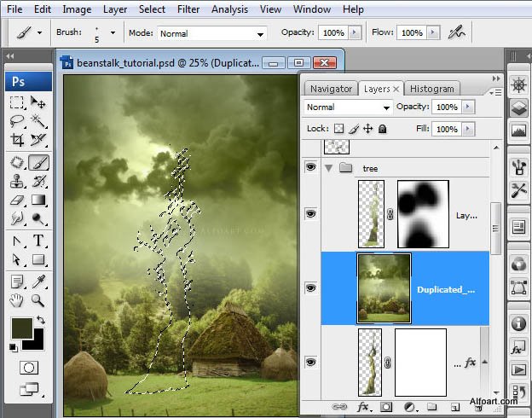532x418 pixels.
Task: Select the Eyedropper tool
Action: 38,282
